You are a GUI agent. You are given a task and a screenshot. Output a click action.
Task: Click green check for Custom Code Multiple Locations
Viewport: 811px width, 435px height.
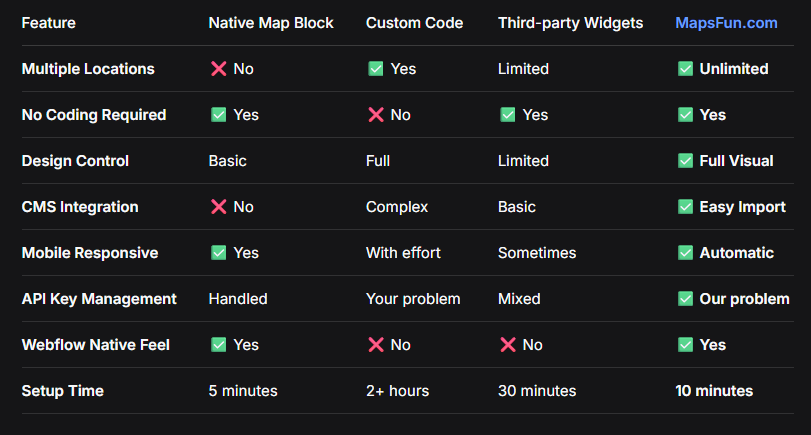[x=375, y=69]
